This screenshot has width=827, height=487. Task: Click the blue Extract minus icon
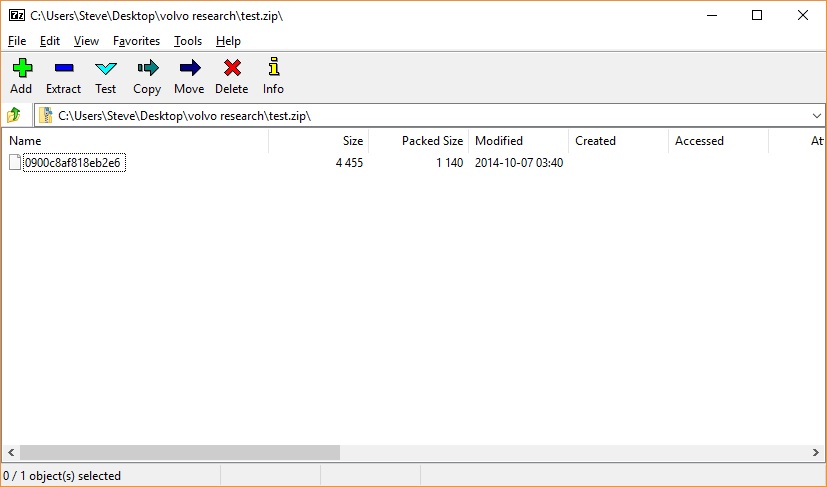pyautogui.click(x=64, y=68)
